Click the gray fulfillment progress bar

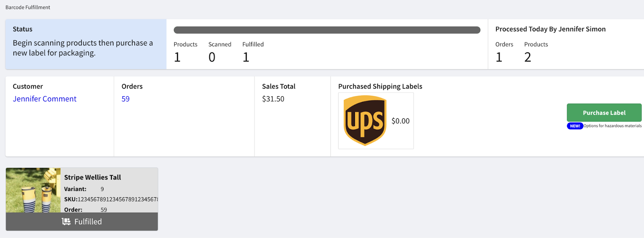(x=327, y=30)
